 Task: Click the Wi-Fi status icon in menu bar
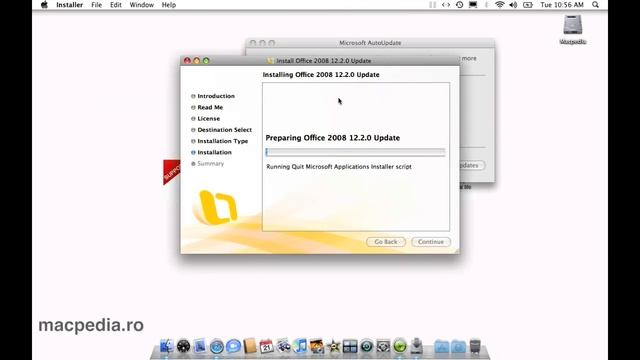(x=499, y=5)
